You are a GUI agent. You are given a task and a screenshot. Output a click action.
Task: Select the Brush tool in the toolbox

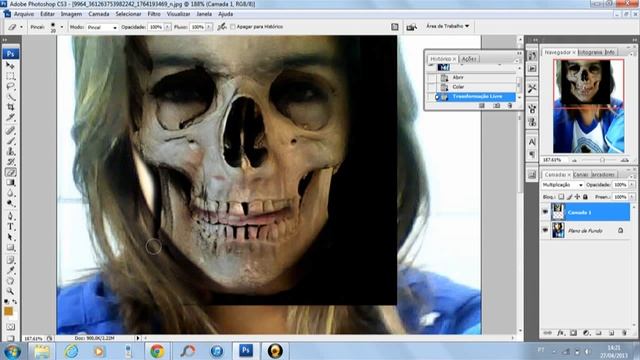coord(10,141)
